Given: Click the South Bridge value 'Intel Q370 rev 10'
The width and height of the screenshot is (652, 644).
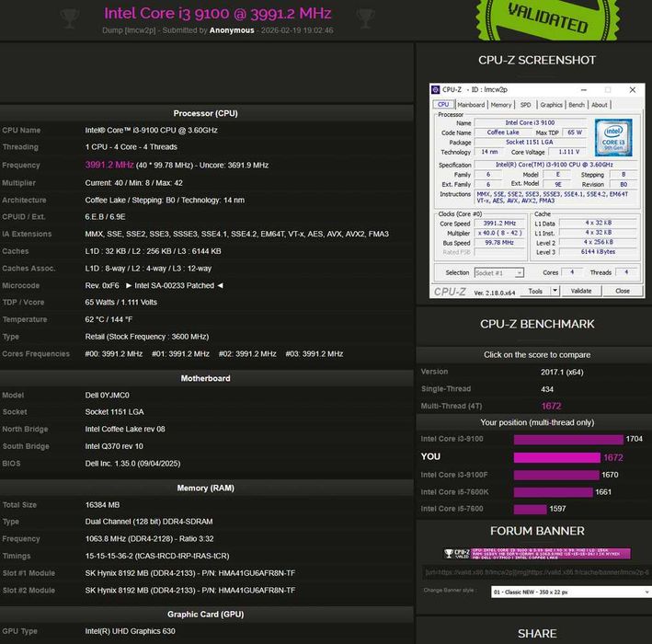Looking at the screenshot, I should click(114, 446).
